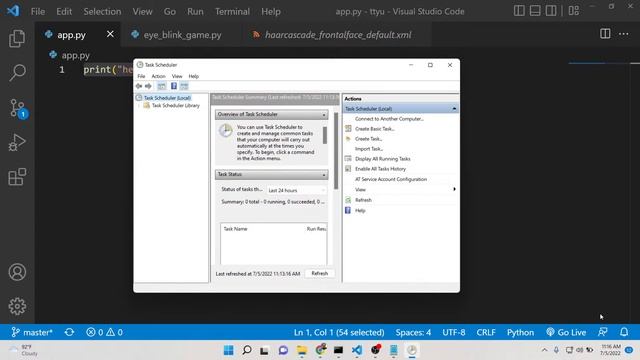Click Connect to Another Computer action

pos(389,119)
